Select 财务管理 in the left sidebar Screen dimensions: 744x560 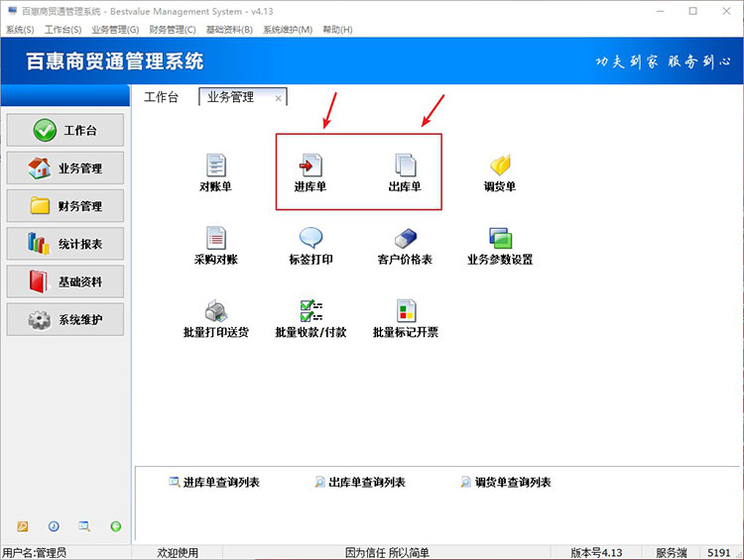point(65,206)
